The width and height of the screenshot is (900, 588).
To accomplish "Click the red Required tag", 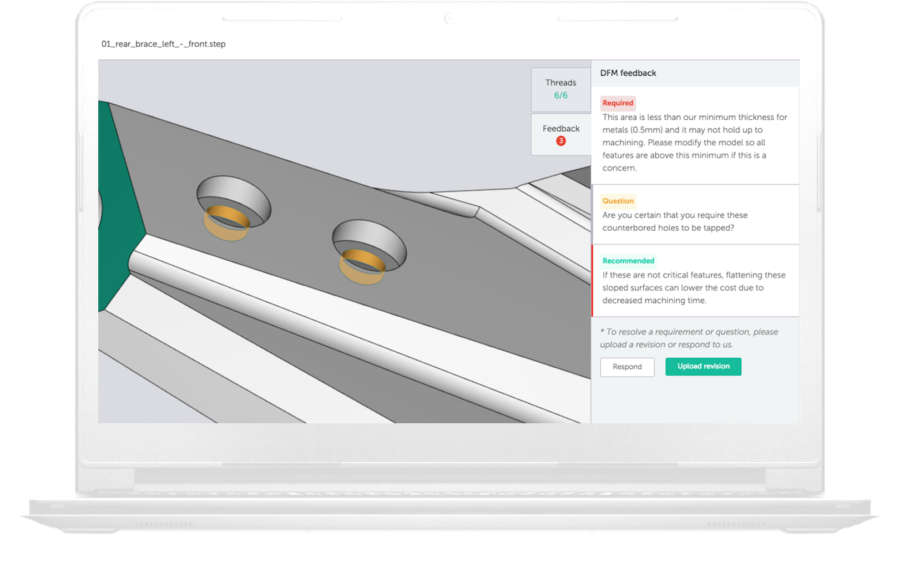I will [618, 103].
